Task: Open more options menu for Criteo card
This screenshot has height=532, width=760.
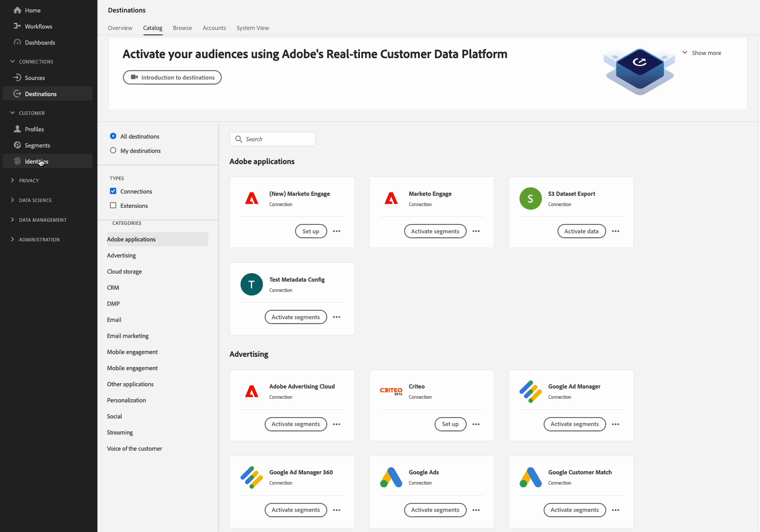Action: (x=476, y=424)
